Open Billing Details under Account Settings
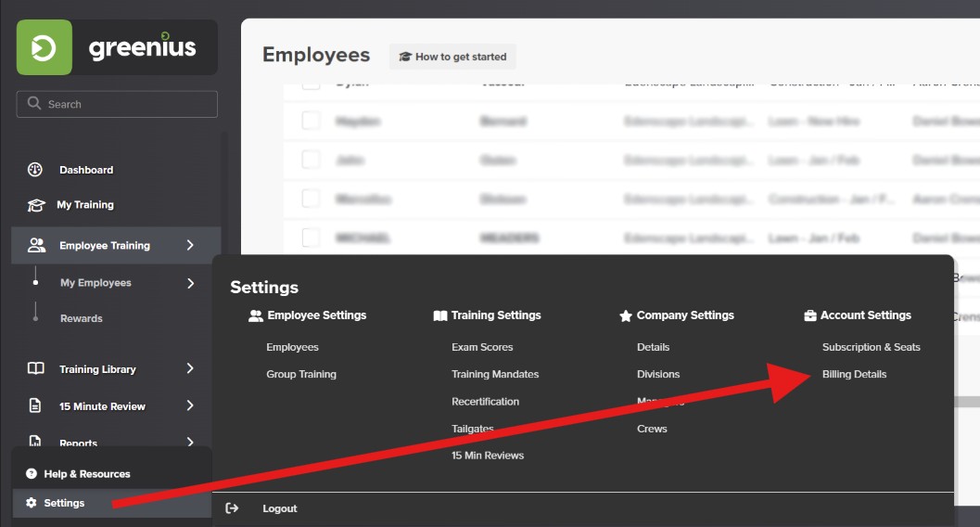The width and height of the screenshot is (980, 527). point(854,374)
